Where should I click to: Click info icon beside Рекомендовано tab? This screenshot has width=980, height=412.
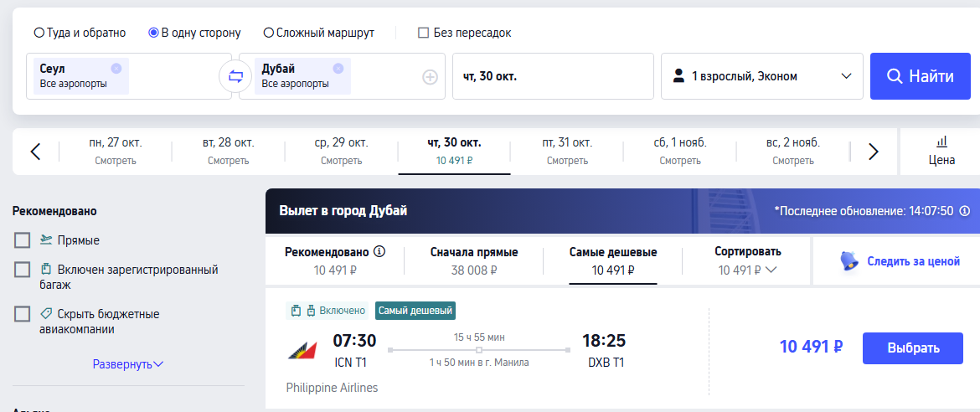(x=379, y=252)
